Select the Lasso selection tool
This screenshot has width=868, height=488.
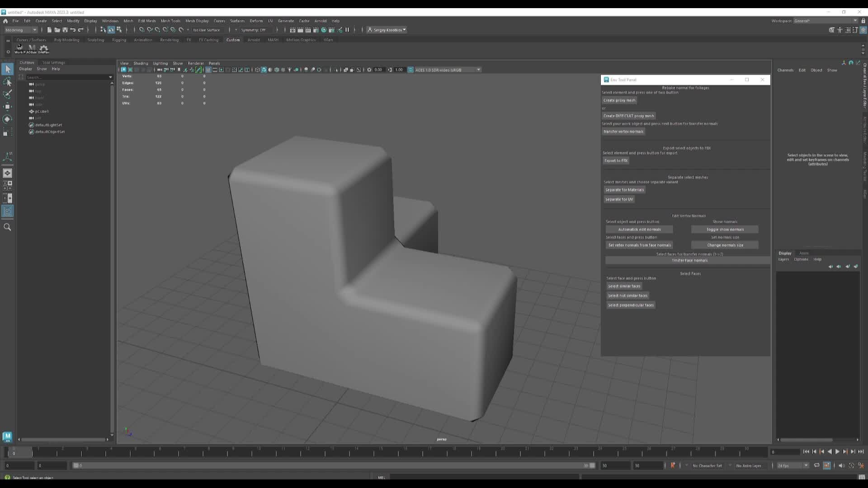7,82
